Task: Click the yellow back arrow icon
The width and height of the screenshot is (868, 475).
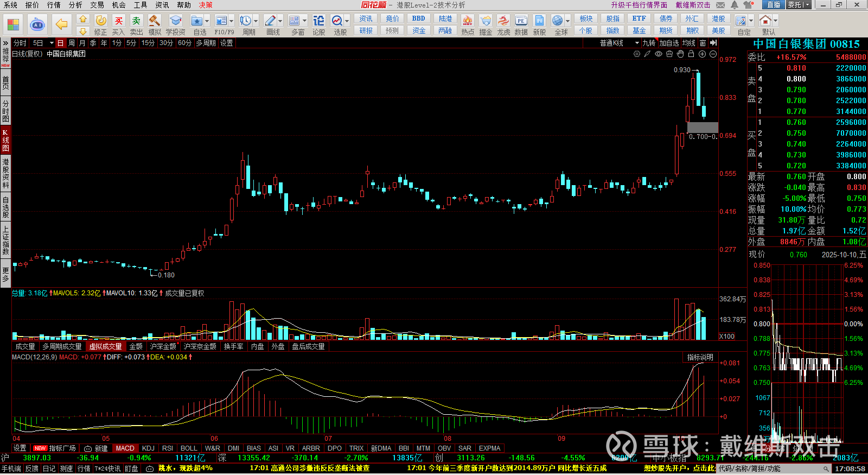Action: (x=62, y=25)
